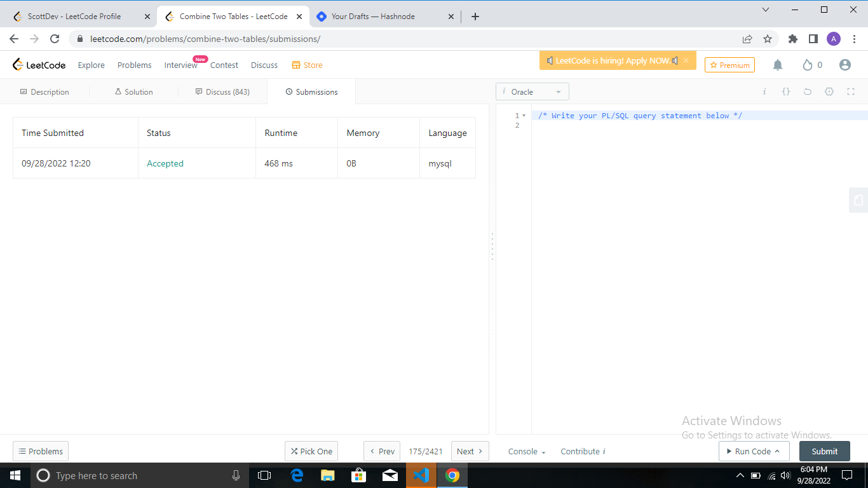Reset code to default with the undo icon

808,91
